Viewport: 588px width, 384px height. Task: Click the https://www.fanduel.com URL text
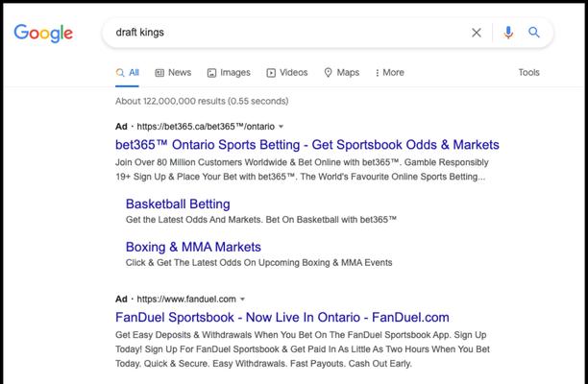point(186,300)
